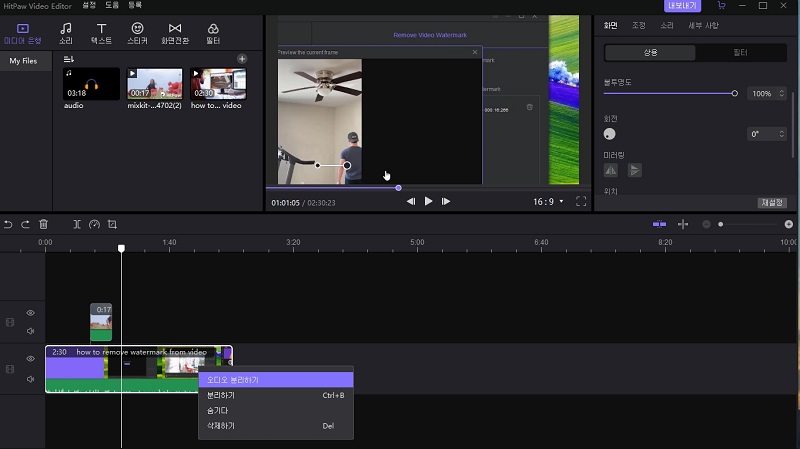Select the 필터 filter tool in the top toolbar
Image resolution: width=800 pixels, height=449 pixels.
coord(213,33)
